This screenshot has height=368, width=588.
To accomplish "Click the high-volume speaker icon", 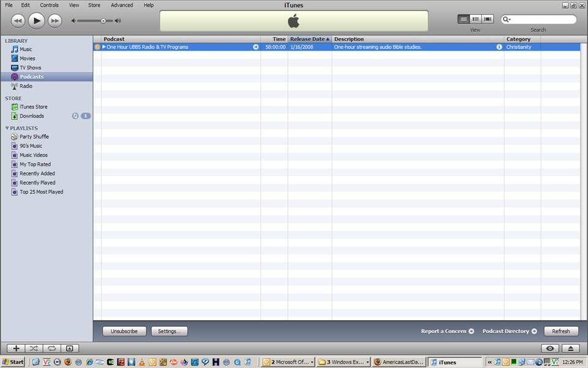I will point(118,21).
